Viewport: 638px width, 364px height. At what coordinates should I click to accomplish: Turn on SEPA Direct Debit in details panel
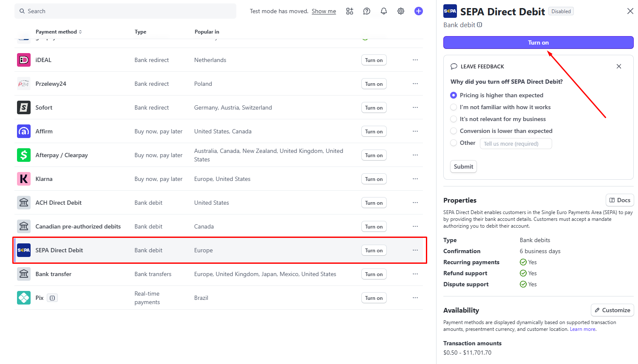tap(538, 42)
